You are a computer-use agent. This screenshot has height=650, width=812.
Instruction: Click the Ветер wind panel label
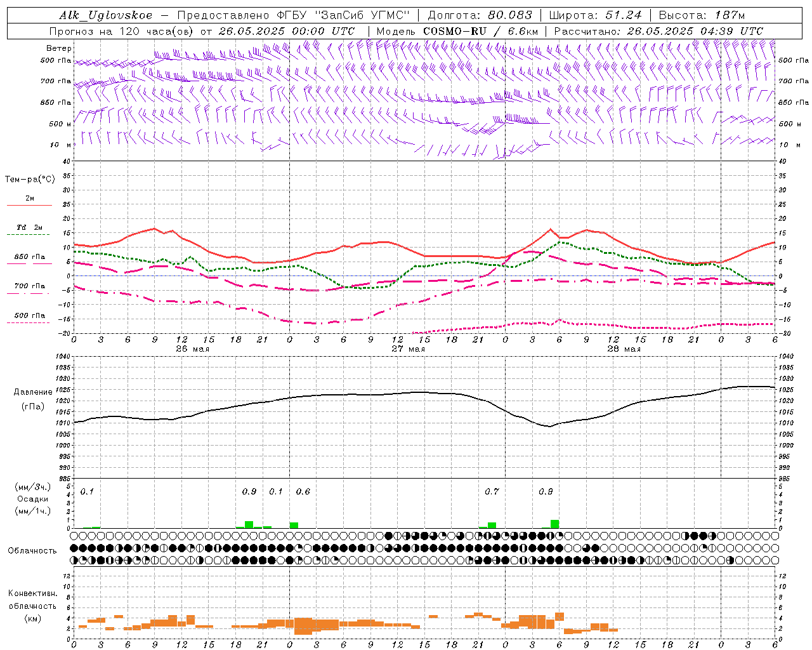[59, 48]
